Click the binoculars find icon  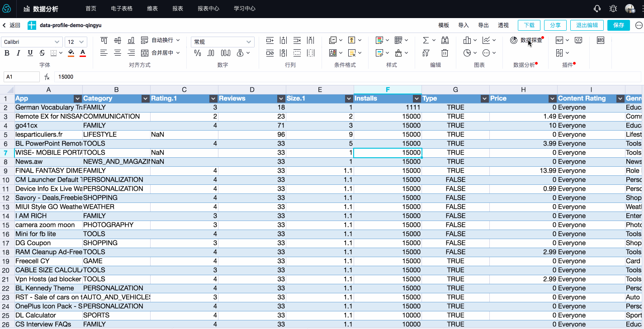445,40
